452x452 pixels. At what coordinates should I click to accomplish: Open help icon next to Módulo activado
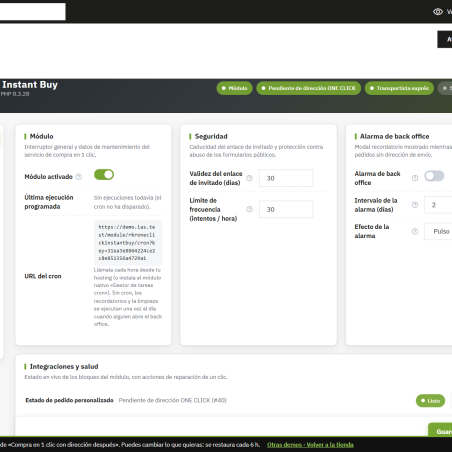coord(79,177)
